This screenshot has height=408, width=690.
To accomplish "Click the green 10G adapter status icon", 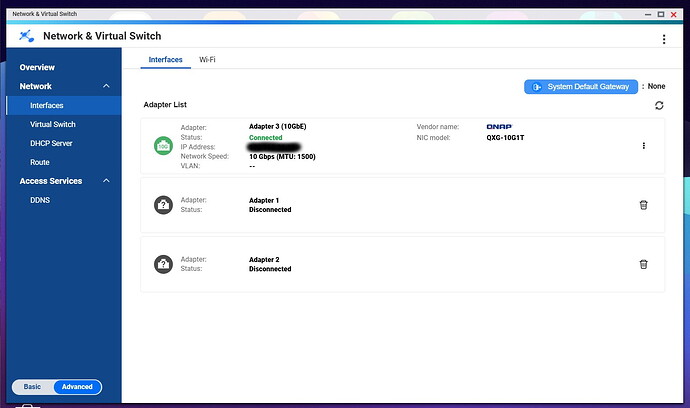I will [x=163, y=146].
